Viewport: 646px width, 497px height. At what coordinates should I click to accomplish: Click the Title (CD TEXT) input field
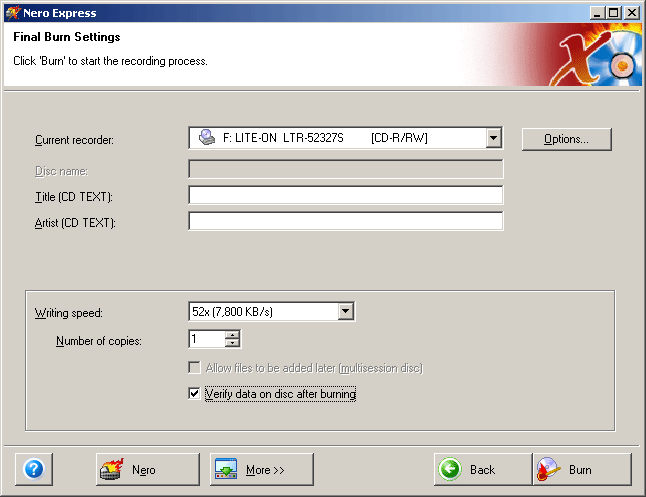[345, 195]
